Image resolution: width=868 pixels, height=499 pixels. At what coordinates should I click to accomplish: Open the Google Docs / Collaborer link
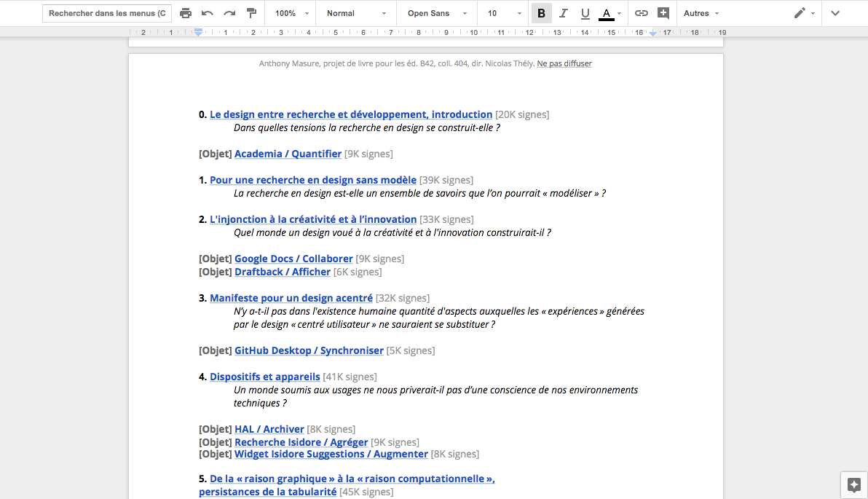[x=293, y=259]
